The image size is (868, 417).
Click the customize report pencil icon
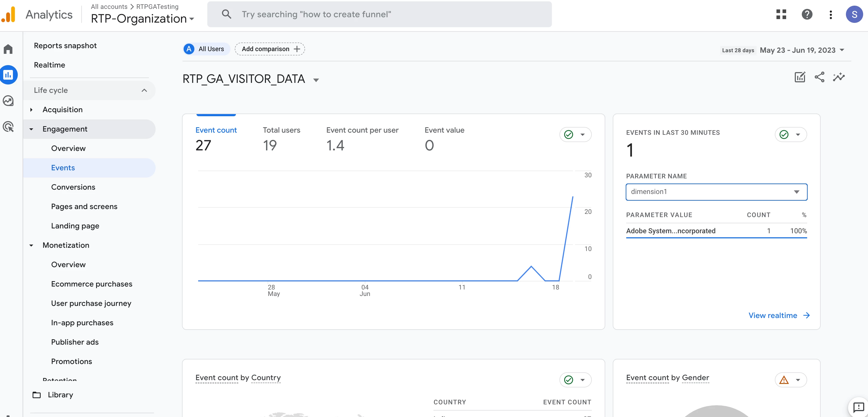(x=800, y=77)
